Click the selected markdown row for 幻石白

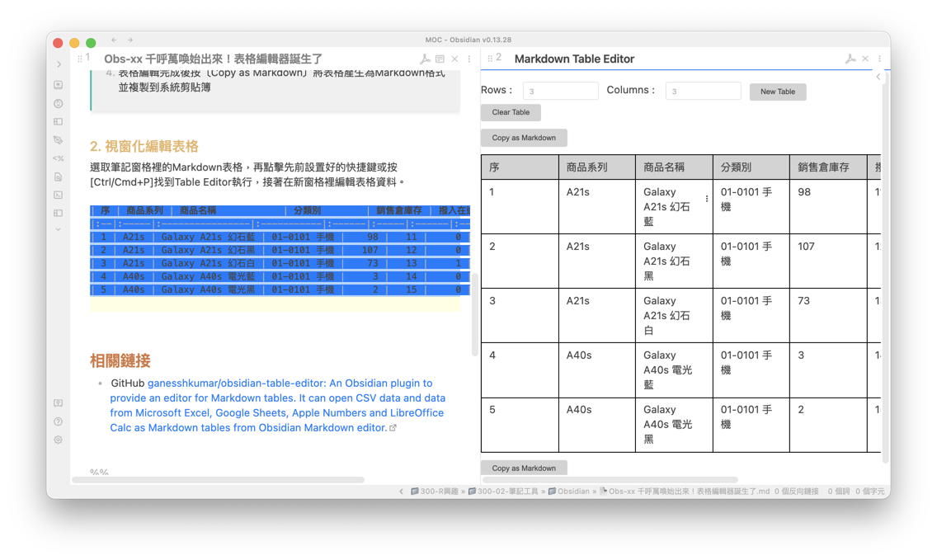pos(280,264)
